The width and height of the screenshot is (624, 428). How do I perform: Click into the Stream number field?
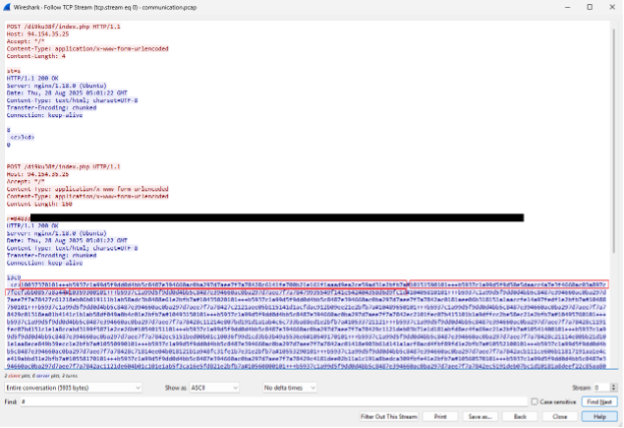[x=601, y=388]
